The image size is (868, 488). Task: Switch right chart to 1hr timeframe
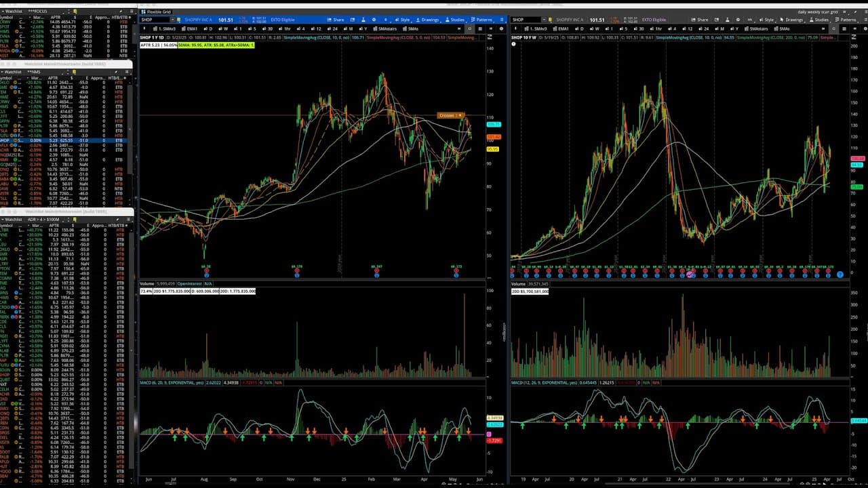655,28
